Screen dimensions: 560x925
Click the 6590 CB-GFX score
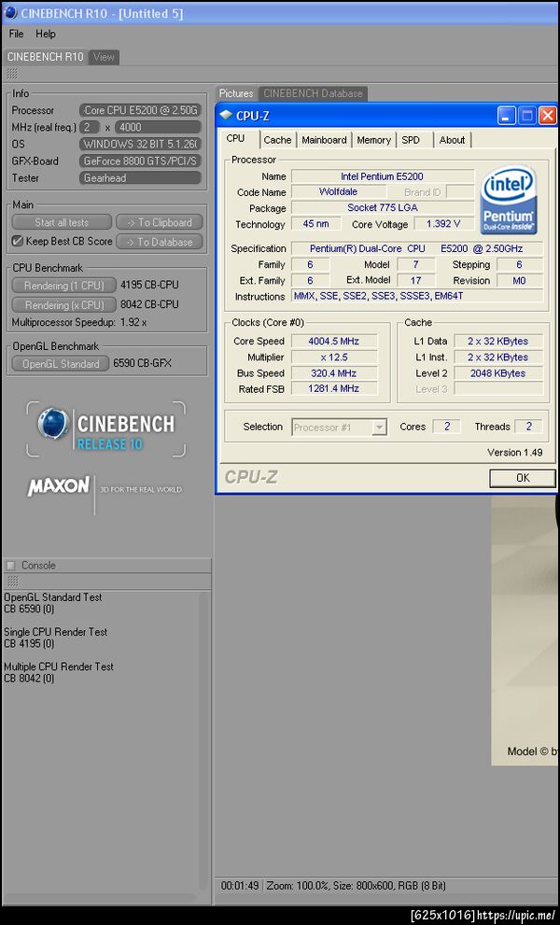[142, 363]
